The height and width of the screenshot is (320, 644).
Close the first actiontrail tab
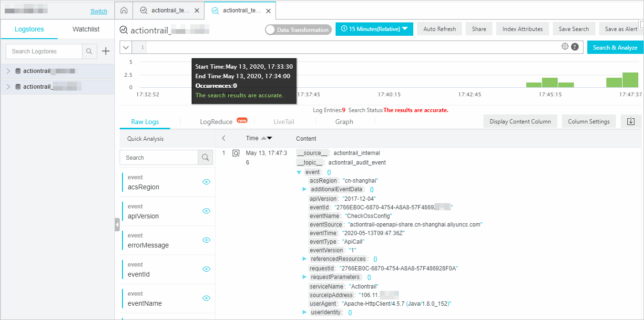pyautogui.click(x=197, y=10)
